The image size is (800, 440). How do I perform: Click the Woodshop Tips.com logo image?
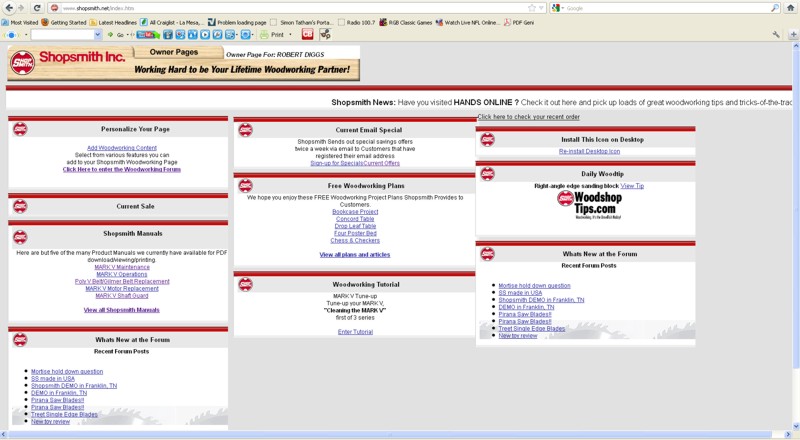590,205
